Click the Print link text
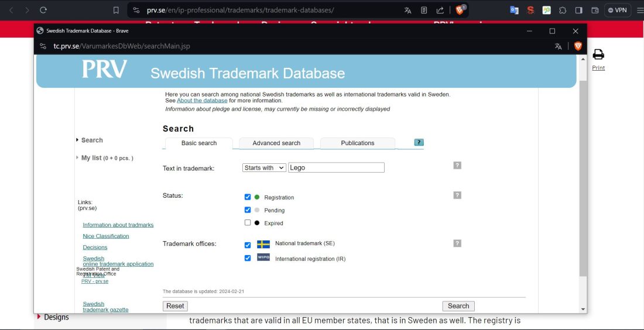 click(598, 68)
